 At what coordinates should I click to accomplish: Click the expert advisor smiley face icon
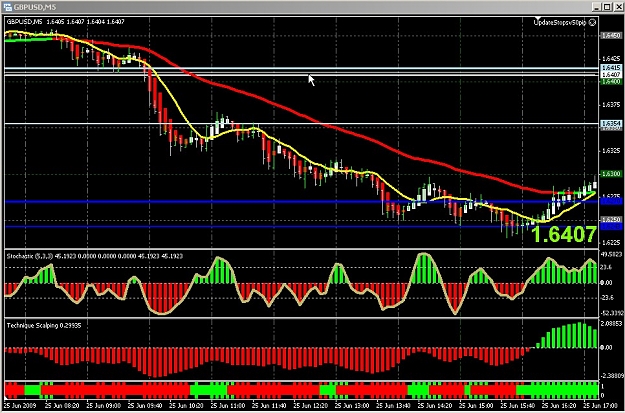pyautogui.click(x=593, y=22)
